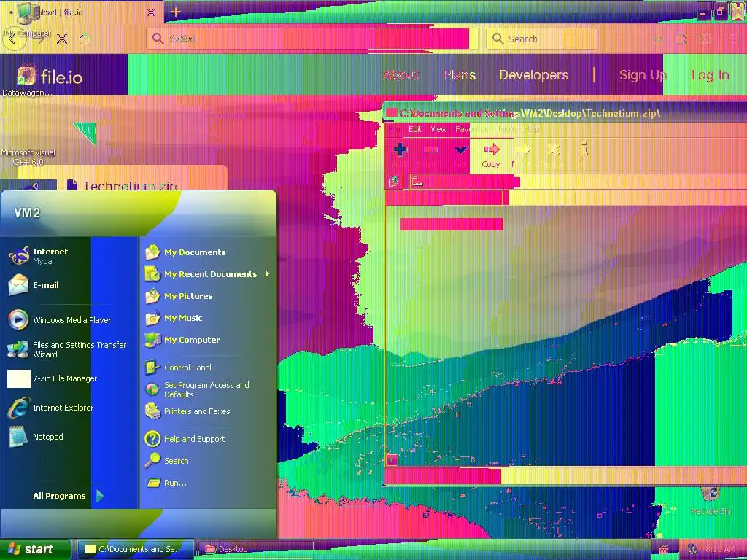Open the Plans page on file.io
The width and height of the screenshot is (747, 560).
pyautogui.click(x=460, y=75)
